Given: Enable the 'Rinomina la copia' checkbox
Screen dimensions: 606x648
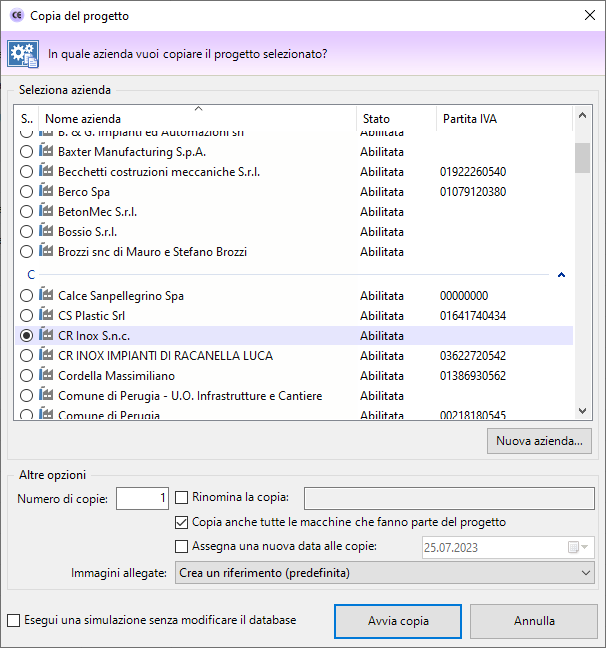Looking at the screenshot, I should click(x=182, y=497).
